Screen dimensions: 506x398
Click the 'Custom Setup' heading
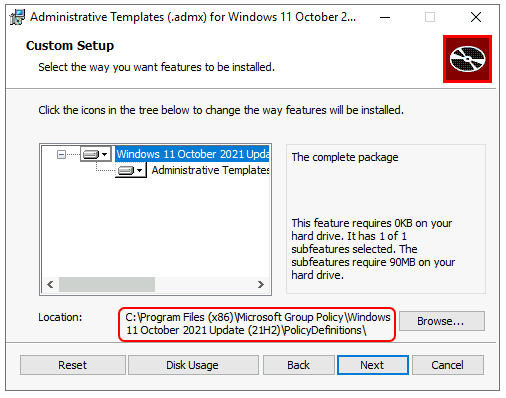pyautogui.click(x=70, y=46)
